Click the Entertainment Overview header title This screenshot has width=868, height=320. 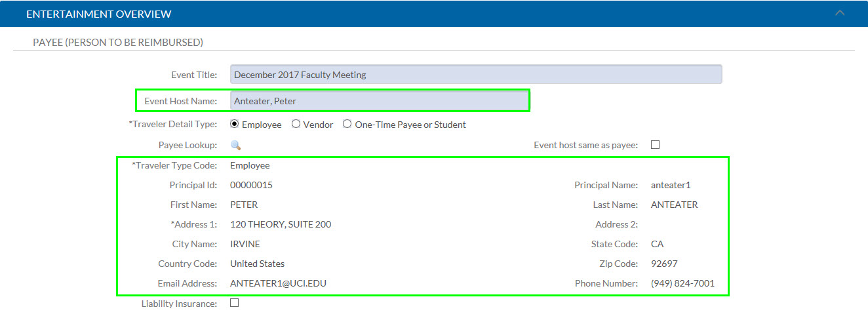coord(99,14)
